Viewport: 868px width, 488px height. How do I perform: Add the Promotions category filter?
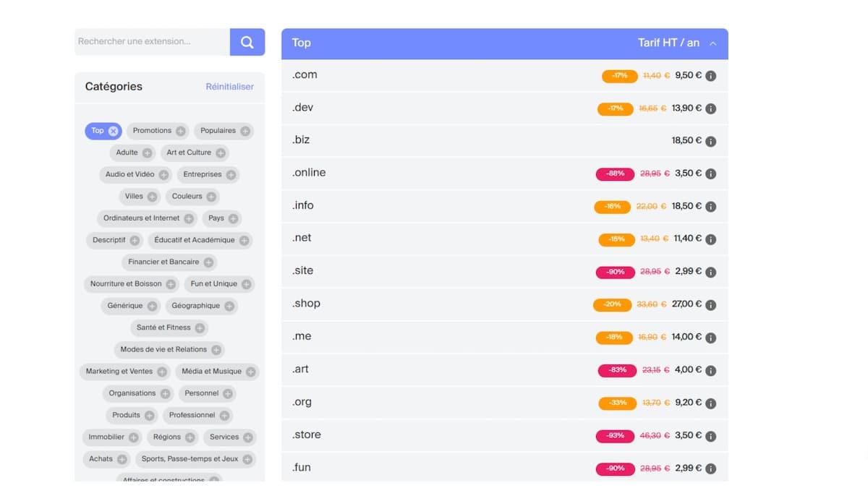click(158, 131)
